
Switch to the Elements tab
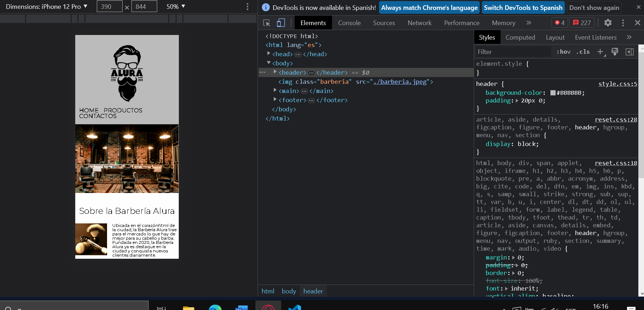pos(313,23)
